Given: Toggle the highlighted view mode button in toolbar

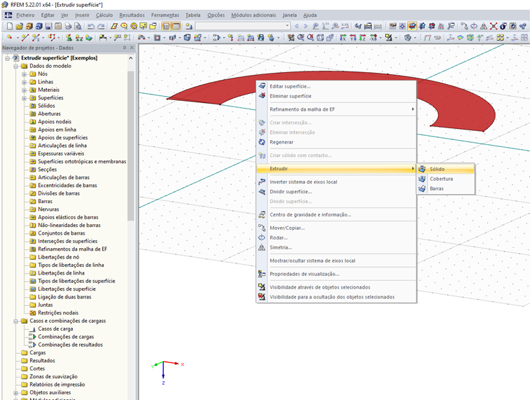Looking at the screenshot, I should tap(412, 26).
